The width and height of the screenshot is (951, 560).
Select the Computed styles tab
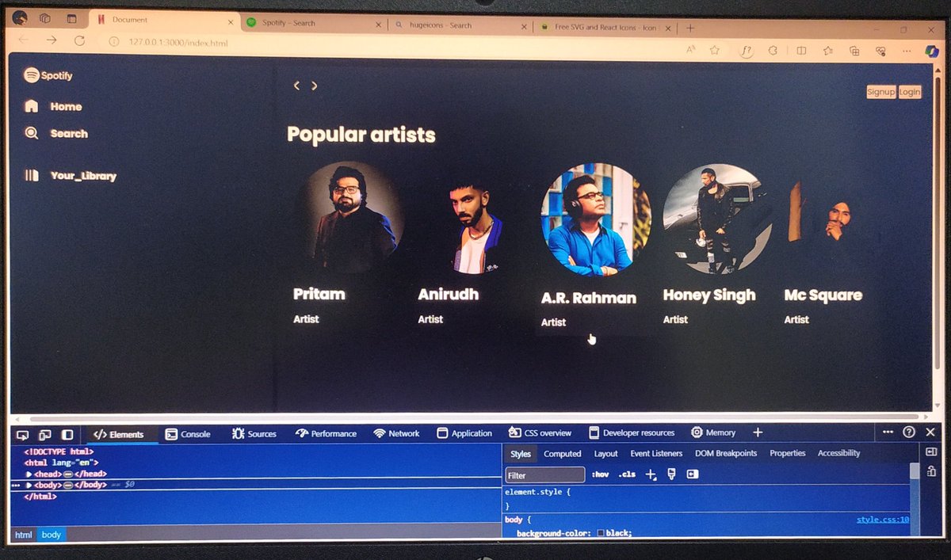pos(563,454)
